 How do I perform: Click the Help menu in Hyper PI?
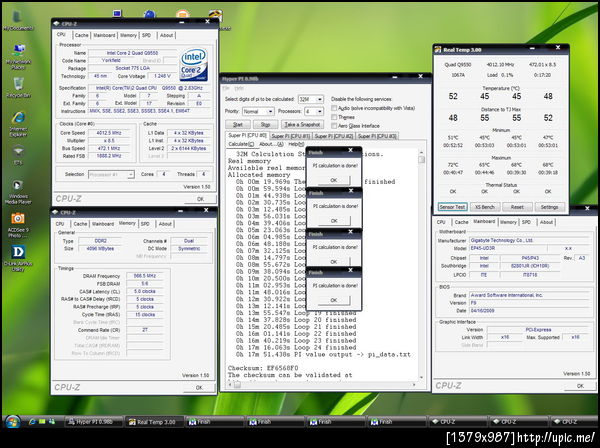(296, 144)
